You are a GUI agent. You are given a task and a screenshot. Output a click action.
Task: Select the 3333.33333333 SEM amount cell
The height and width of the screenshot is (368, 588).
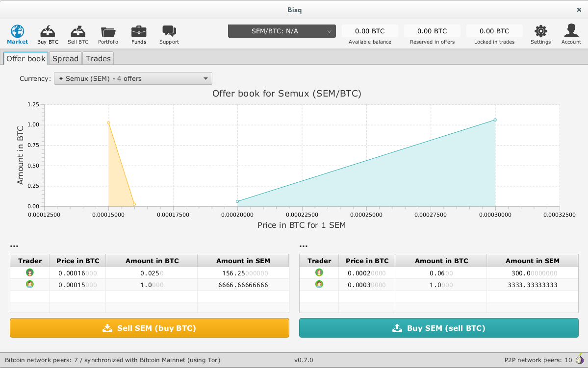(x=533, y=285)
